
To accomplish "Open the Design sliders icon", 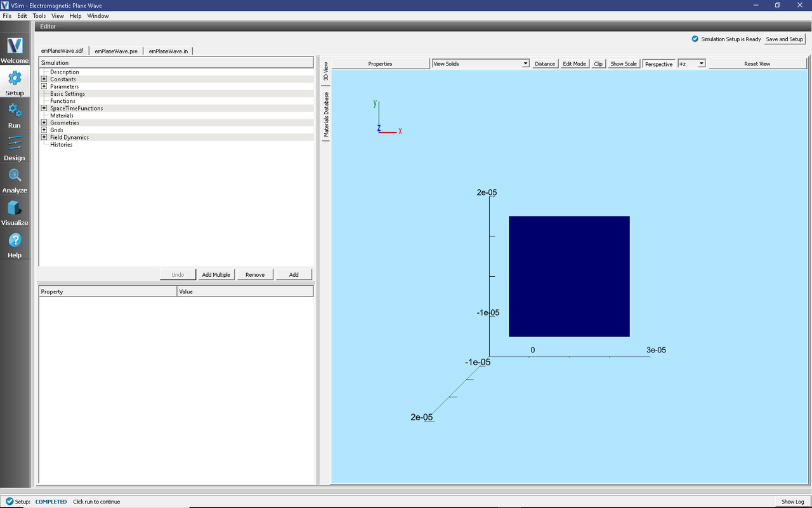I will pos(15,143).
